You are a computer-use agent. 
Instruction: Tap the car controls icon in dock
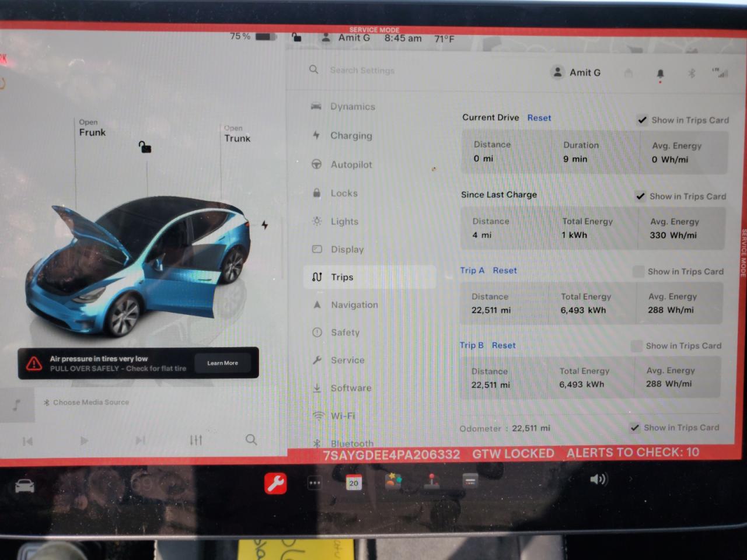pos(25,485)
